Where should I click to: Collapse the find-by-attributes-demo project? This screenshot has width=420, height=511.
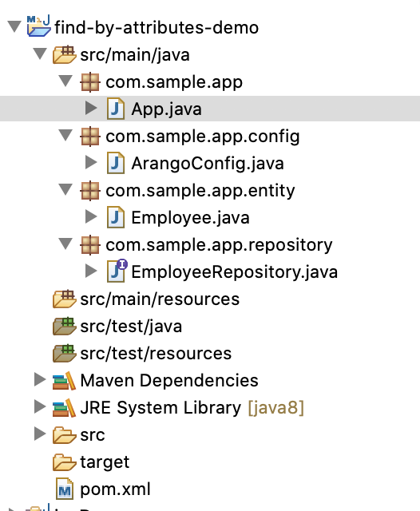click(14, 26)
